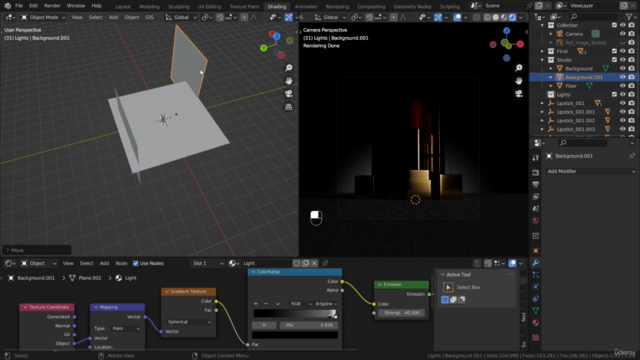Click ColorRamp Pos value field
The height and width of the screenshot is (360, 640).
(309, 325)
